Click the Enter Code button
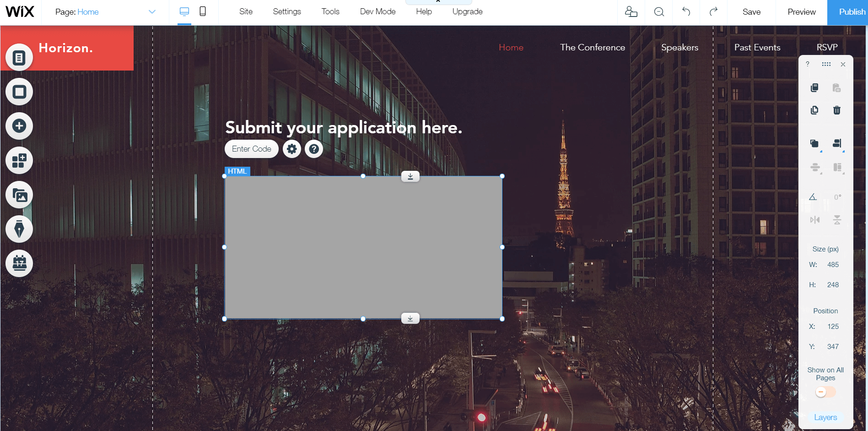 pyautogui.click(x=251, y=149)
